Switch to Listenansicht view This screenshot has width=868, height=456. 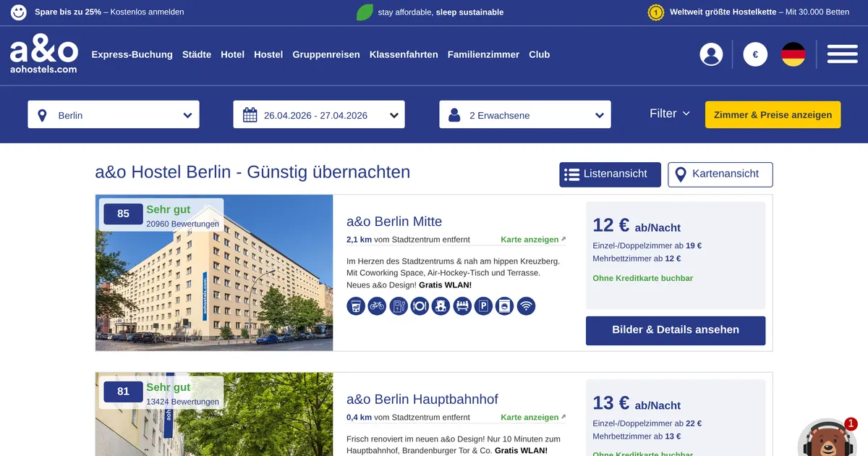click(610, 174)
